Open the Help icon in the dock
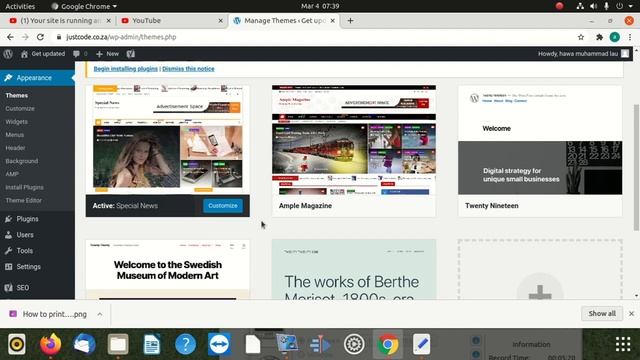640x360 pixels. point(185,344)
